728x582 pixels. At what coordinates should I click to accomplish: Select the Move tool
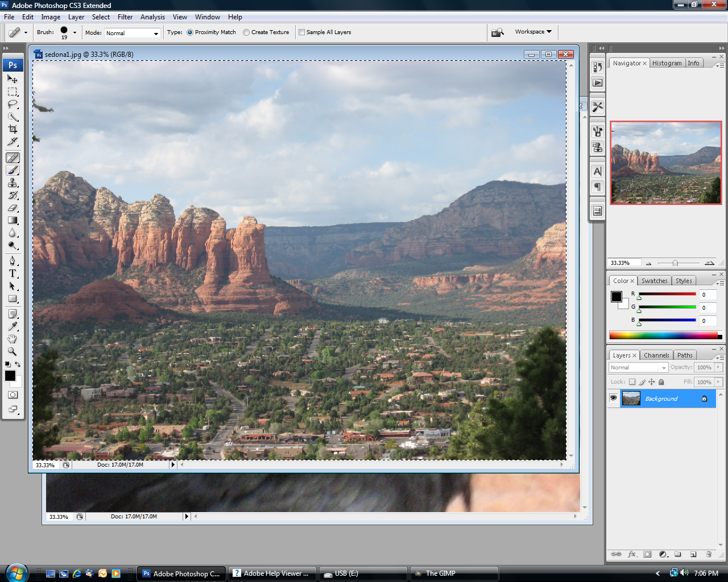pyautogui.click(x=13, y=80)
